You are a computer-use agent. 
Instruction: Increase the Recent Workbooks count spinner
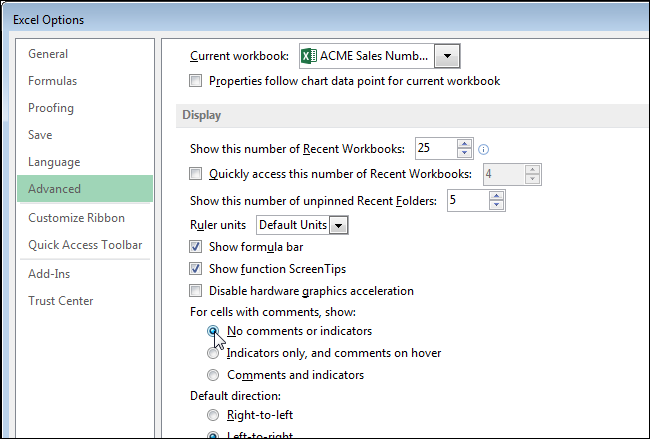click(464, 143)
